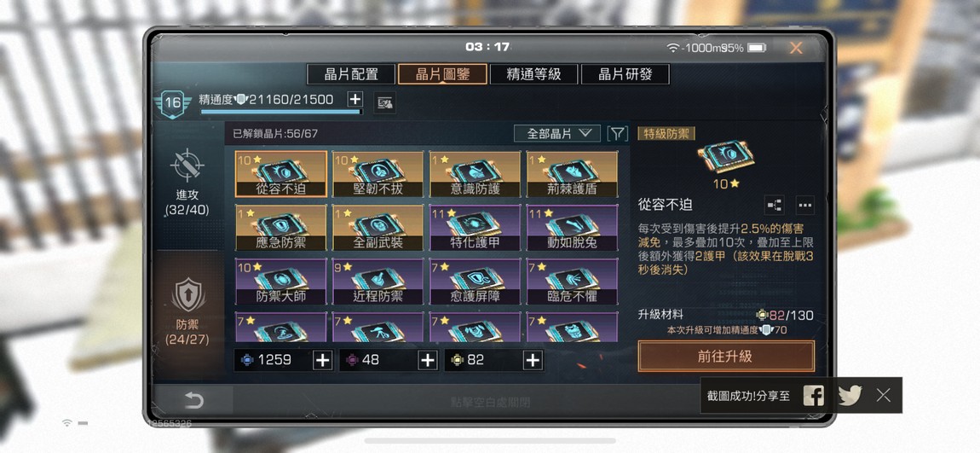Add more purple chip material 48
This screenshot has height=453, width=980.
(x=428, y=360)
